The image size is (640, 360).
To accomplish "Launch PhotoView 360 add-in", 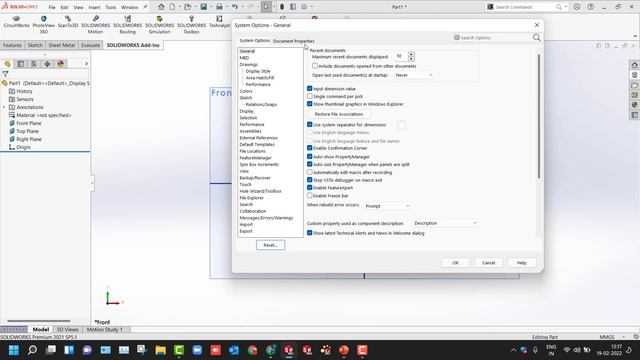I will 43,24.
